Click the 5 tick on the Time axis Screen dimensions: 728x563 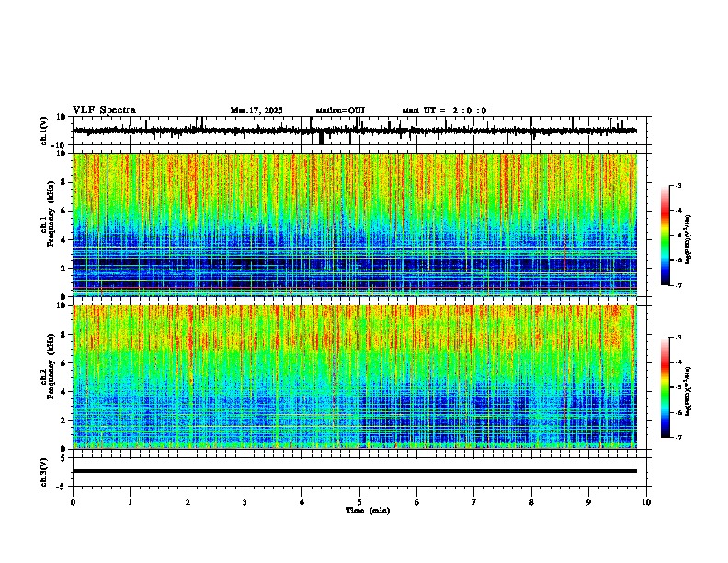(x=359, y=502)
